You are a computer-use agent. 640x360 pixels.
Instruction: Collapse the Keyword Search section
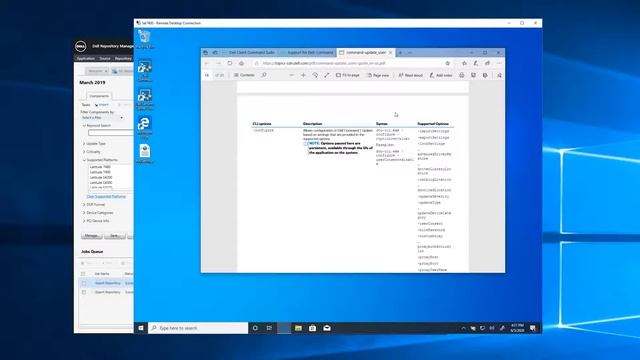point(84,126)
